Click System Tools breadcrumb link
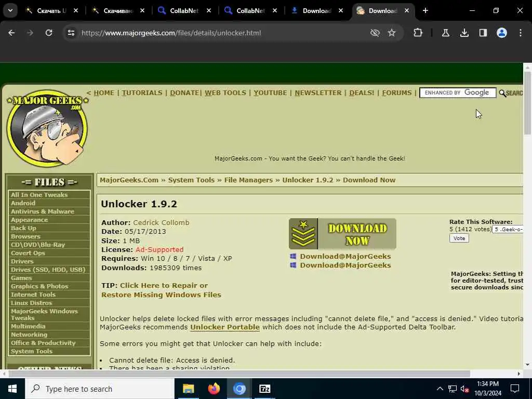The height and width of the screenshot is (399, 532). (191, 180)
